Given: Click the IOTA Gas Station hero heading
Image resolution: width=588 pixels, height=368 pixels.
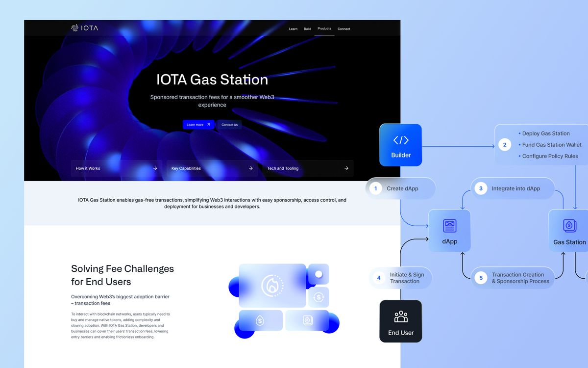Looking at the screenshot, I should (x=212, y=79).
